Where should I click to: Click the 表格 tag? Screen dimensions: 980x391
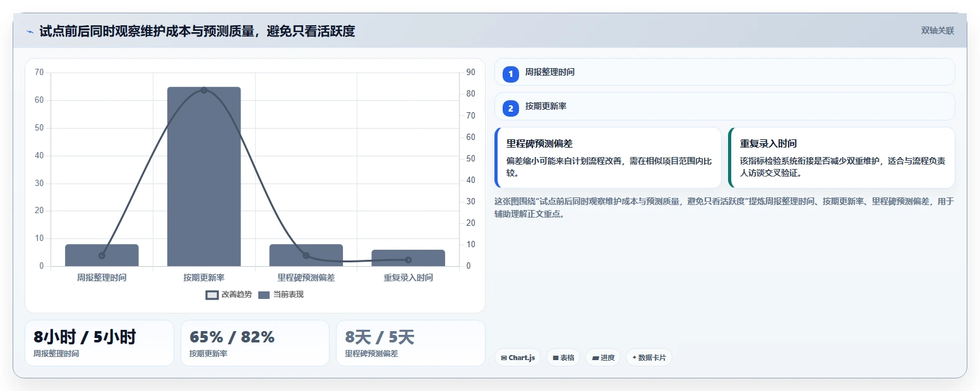coord(563,358)
